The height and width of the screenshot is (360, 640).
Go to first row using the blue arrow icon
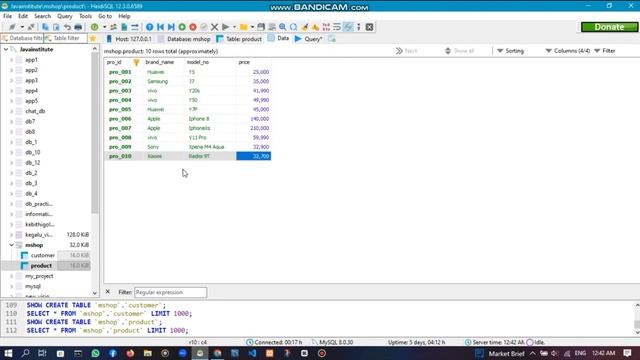[160, 27]
